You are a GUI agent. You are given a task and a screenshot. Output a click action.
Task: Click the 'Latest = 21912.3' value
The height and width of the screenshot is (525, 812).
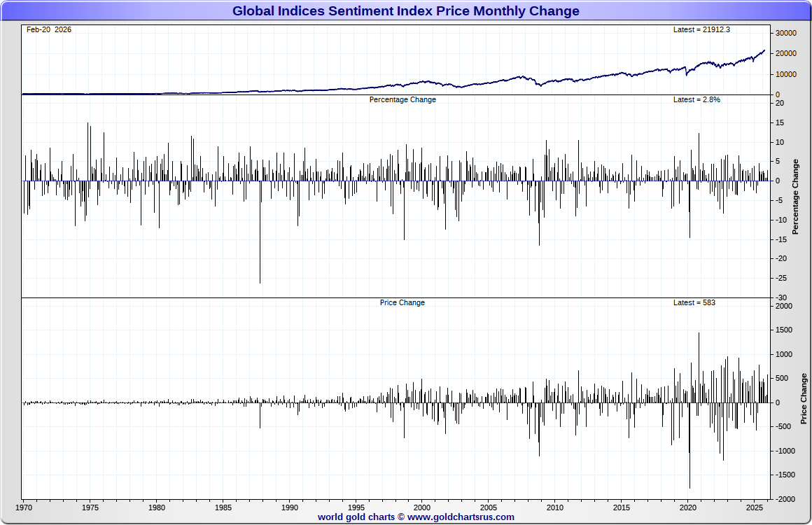701,29
